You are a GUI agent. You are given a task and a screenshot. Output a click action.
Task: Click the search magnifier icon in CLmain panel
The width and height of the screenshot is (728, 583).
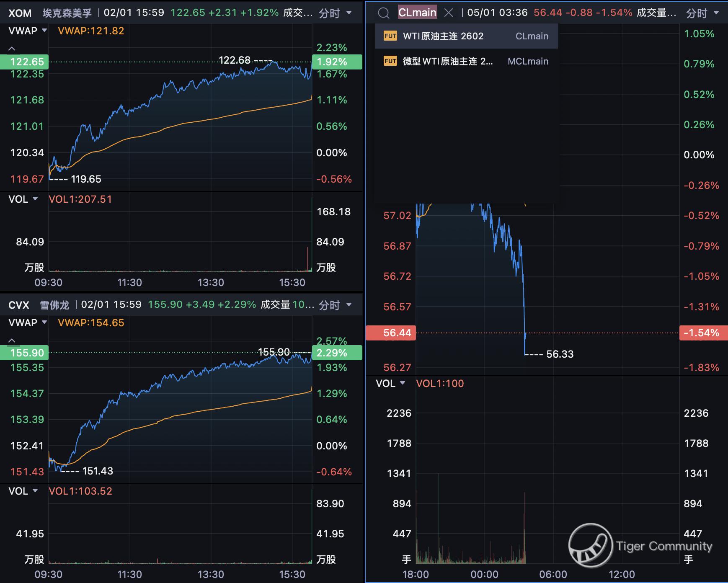click(383, 13)
